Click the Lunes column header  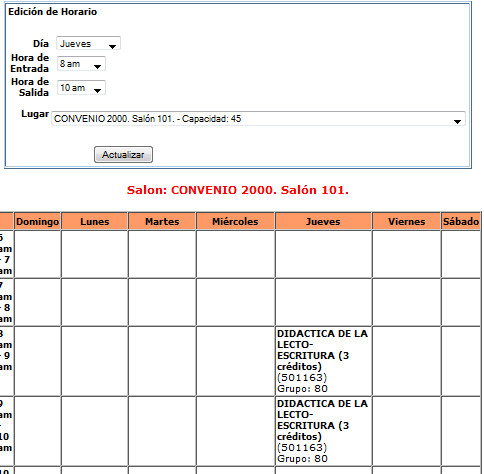(95, 221)
